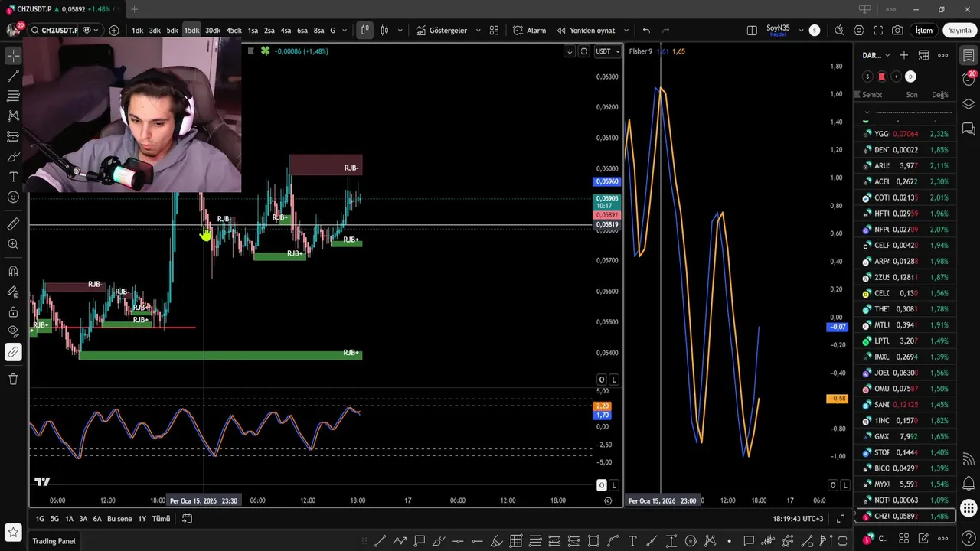This screenshot has height=551, width=980.
Task: Switch to the 1dk timeframe
Action: [138, 31]
